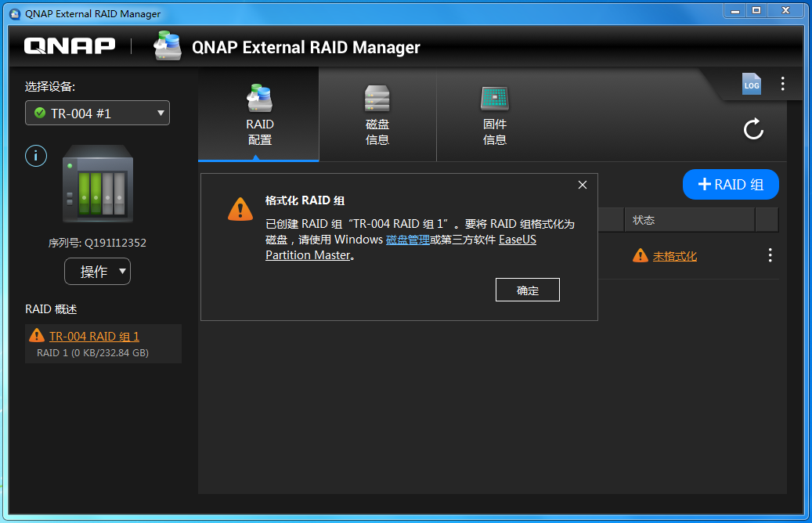Maximize the QNAP External RAID Manager window

pyautogui.click(x=756, y=10)
